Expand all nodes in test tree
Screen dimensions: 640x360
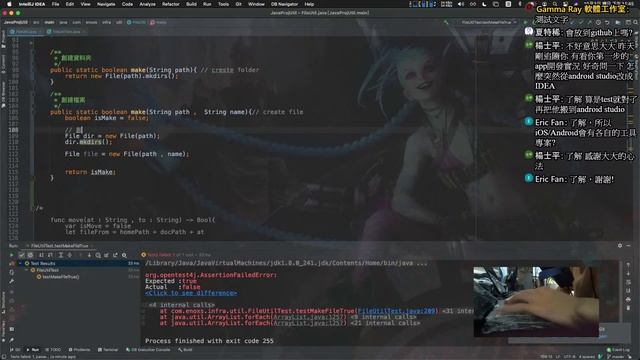click(60, 255)
